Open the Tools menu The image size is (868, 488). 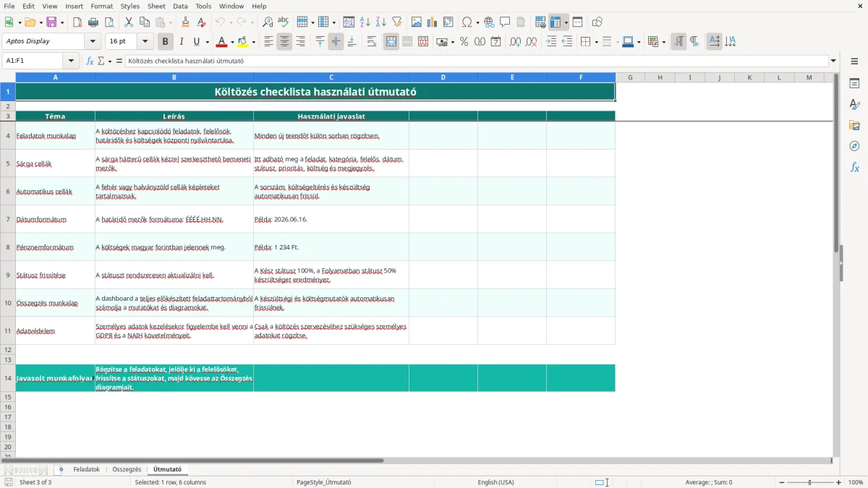coord(203,6)
